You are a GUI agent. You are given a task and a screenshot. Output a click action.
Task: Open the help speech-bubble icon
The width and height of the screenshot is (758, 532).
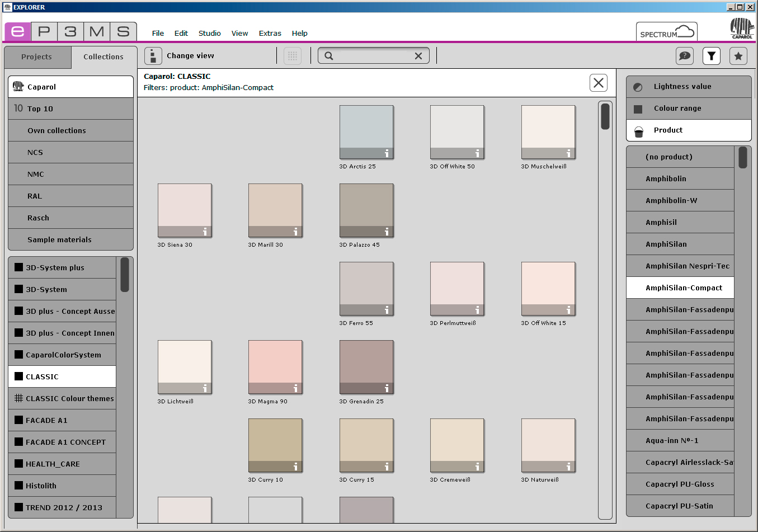(685, 56)
